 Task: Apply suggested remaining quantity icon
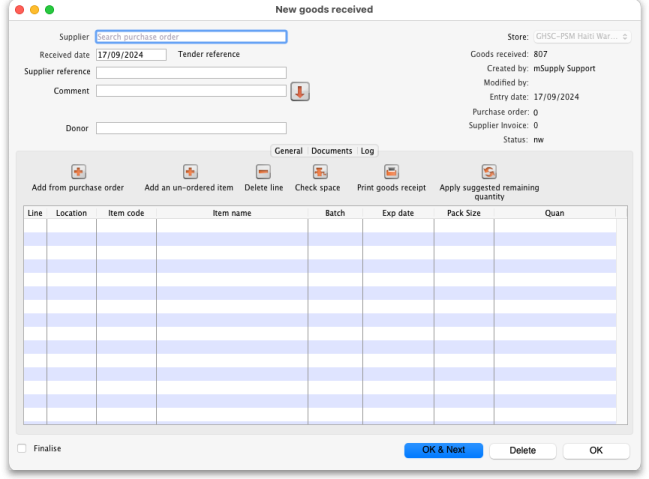point(489,172)
